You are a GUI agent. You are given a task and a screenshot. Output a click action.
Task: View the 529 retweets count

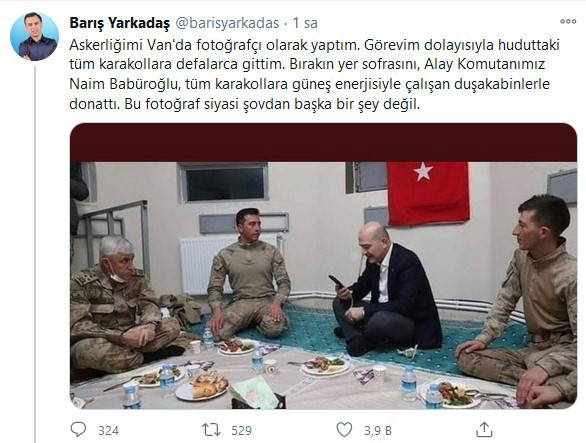pos(241,431)
